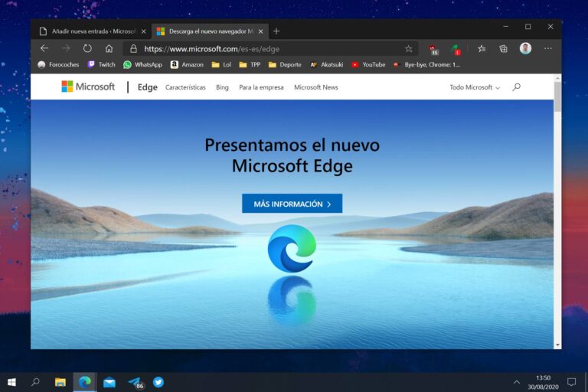Open Mail app from taskbar
The width and height of the screenshot is (588, 392).
coord(109,383)
